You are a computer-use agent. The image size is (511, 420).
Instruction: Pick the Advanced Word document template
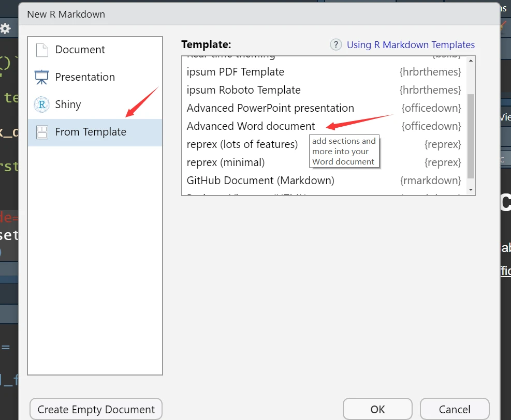251,126
